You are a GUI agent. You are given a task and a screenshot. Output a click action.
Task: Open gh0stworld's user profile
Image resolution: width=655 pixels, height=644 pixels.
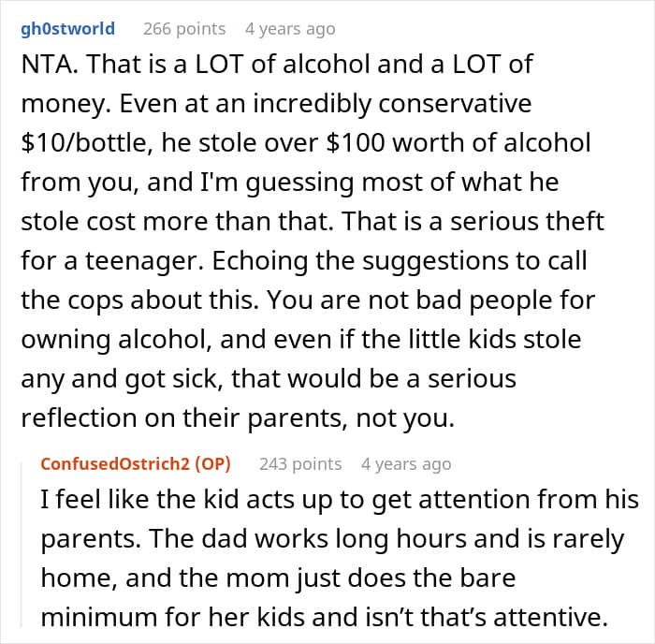click(67, 29)
